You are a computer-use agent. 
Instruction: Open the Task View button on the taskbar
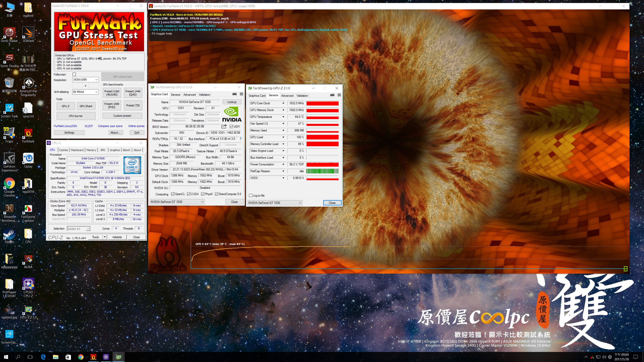point(30,357)
